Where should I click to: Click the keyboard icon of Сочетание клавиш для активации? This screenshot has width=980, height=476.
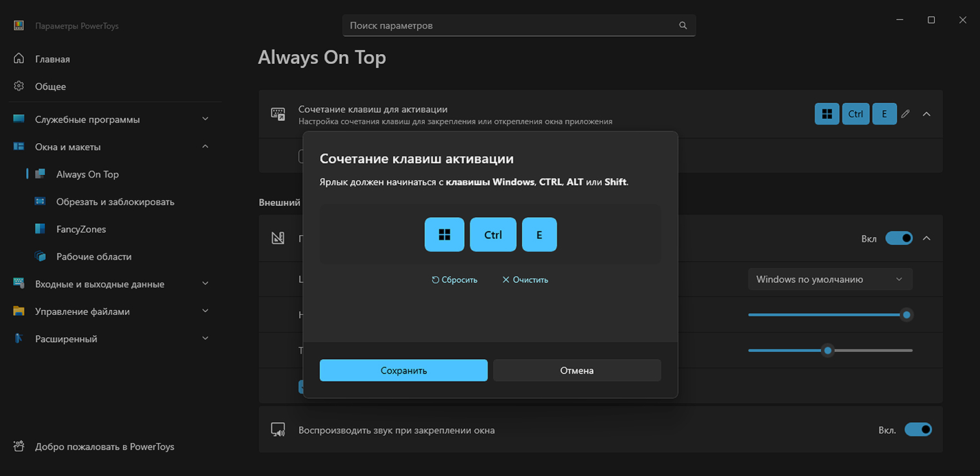pos(278,114)
